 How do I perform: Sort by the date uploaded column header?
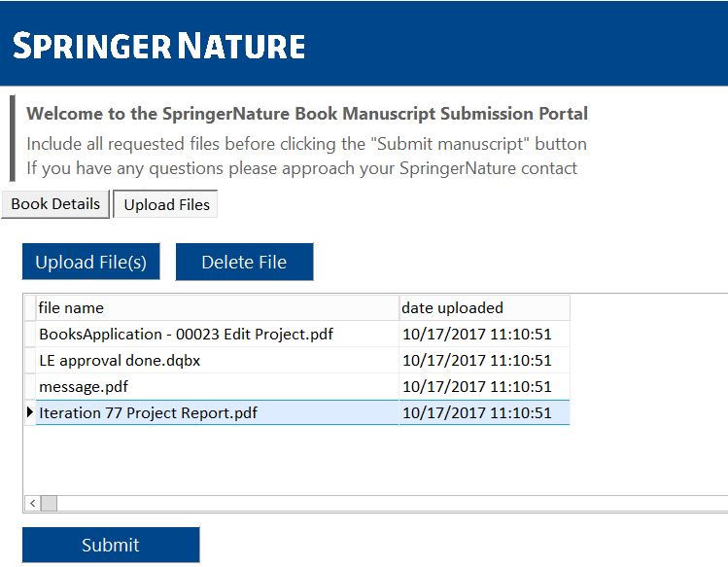pyautogui.click(x=484, y=307)
